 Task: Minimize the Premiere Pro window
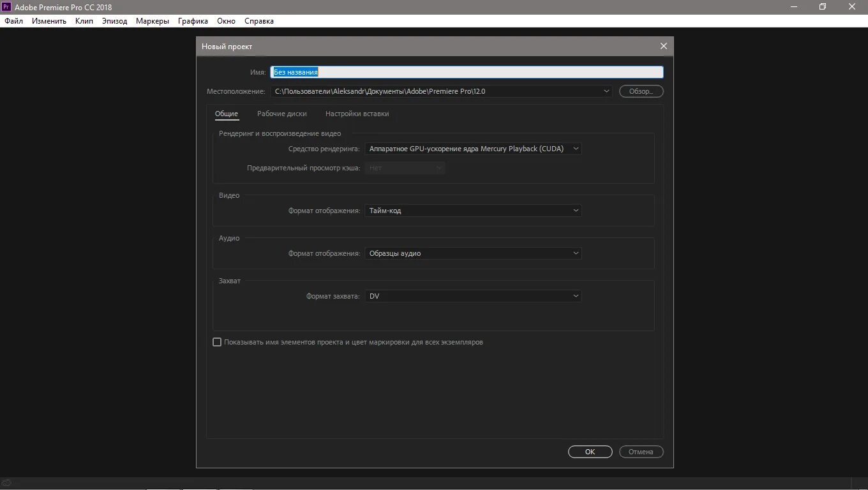(x=794, y=7)
